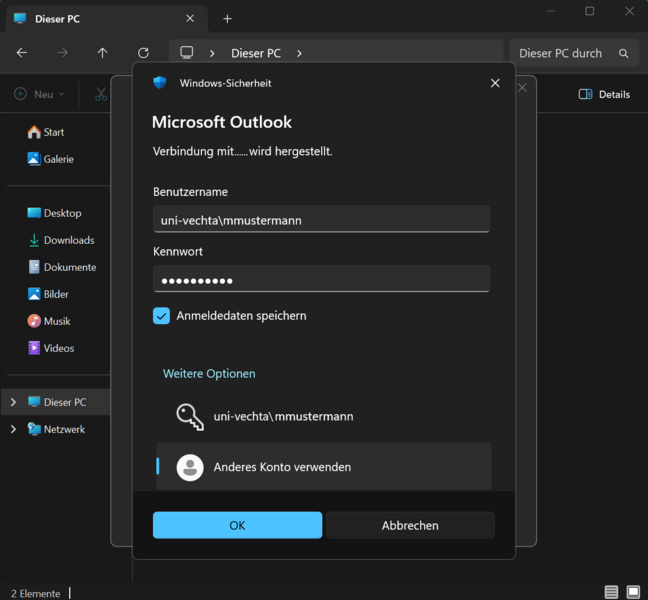
Task: Expand chevron before Dieser PC in address bar
Action: [x=212, y=53]
